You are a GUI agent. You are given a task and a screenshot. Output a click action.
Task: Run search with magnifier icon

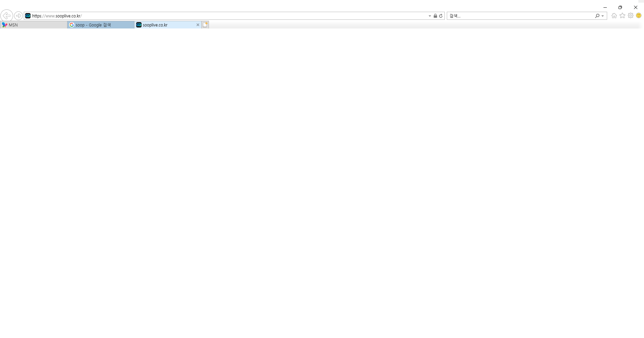(597, 16)
